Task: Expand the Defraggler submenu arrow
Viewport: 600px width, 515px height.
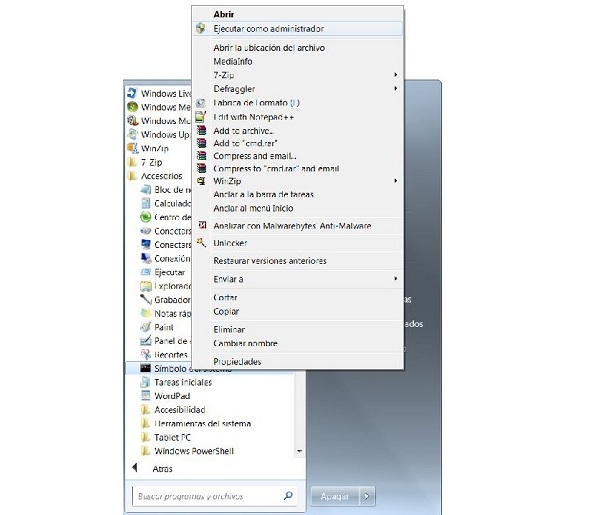Action: click(x=396, y=88)
